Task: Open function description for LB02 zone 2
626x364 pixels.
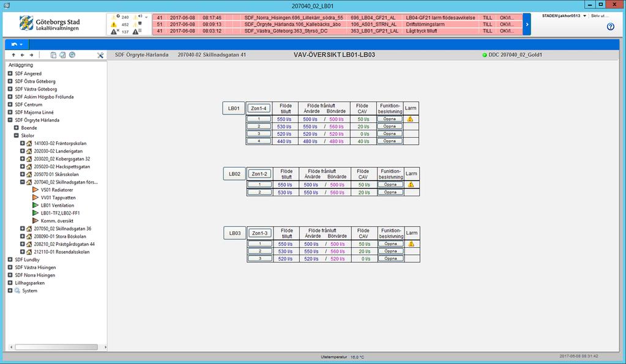Action: point(390,192)
